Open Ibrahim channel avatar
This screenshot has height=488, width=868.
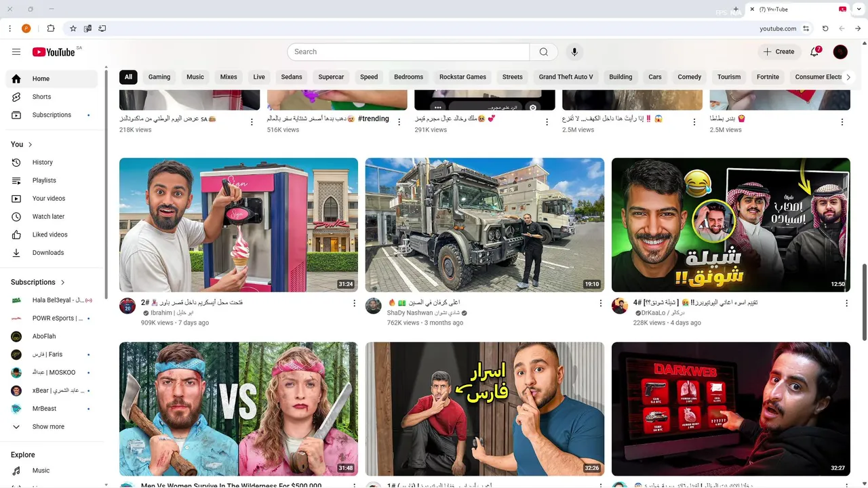(x=127, y=306)
